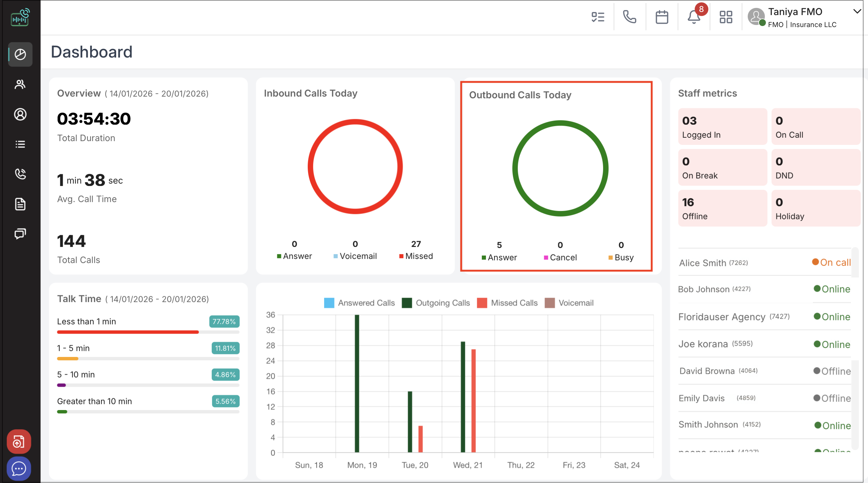
Task: Open the Dashboard pie-chart sidebar icon
Action: pyautogui.click(x=20, y=54)
